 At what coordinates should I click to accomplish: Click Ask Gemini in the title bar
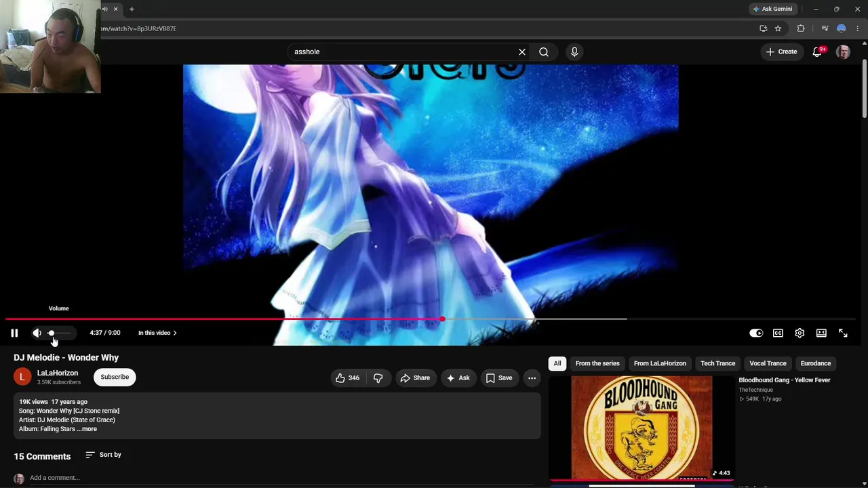[x=772, y=9]
